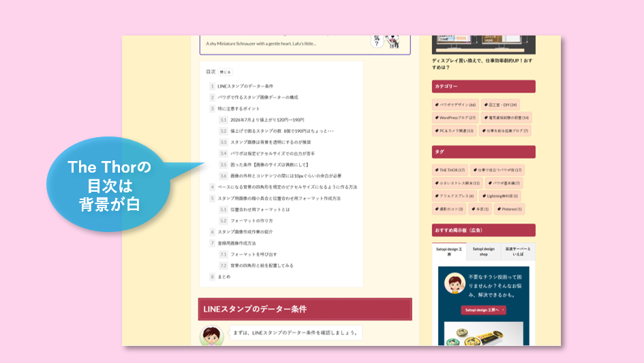Switch to the Satopi design shop tab
The width and height of the screenshot is (644, 363).
pyautogui.click(x=483, y=252)
